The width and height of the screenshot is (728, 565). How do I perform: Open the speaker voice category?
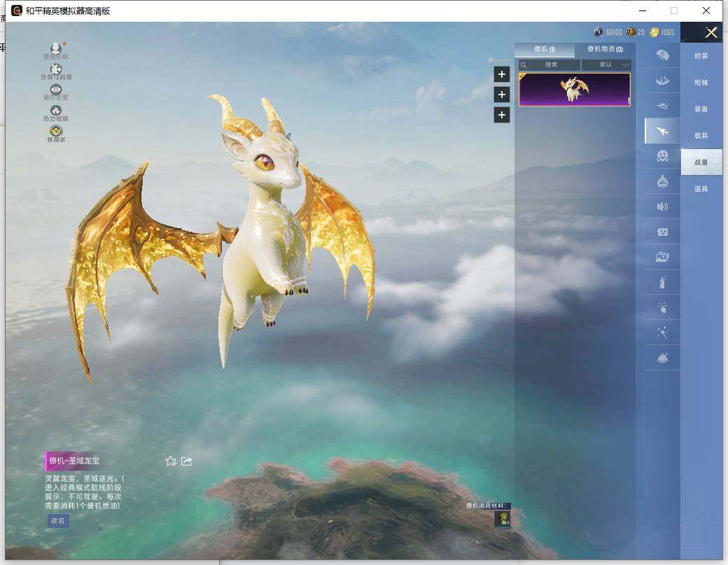(662, 207)
